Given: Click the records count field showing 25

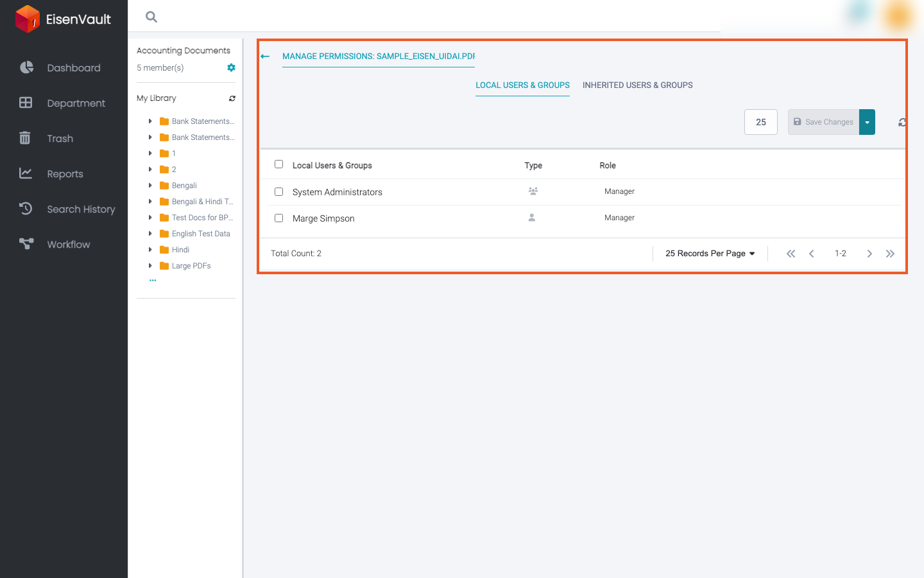Looking at the screenshot, I should (761, 122).
